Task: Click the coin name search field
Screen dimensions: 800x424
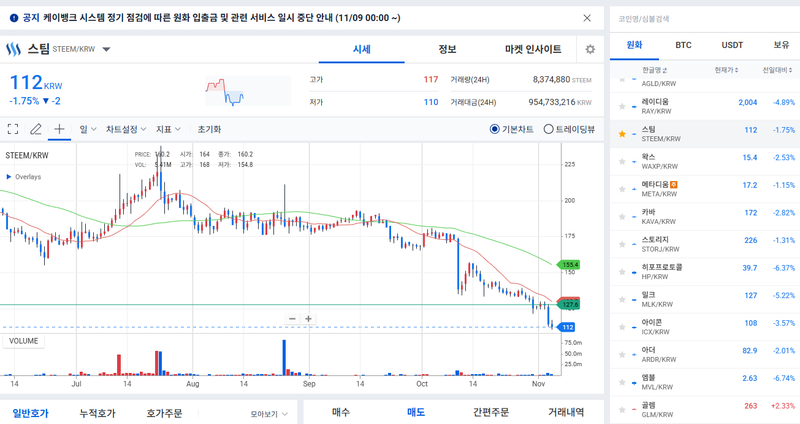Action: pyautogui.click(x=700, y=18)
